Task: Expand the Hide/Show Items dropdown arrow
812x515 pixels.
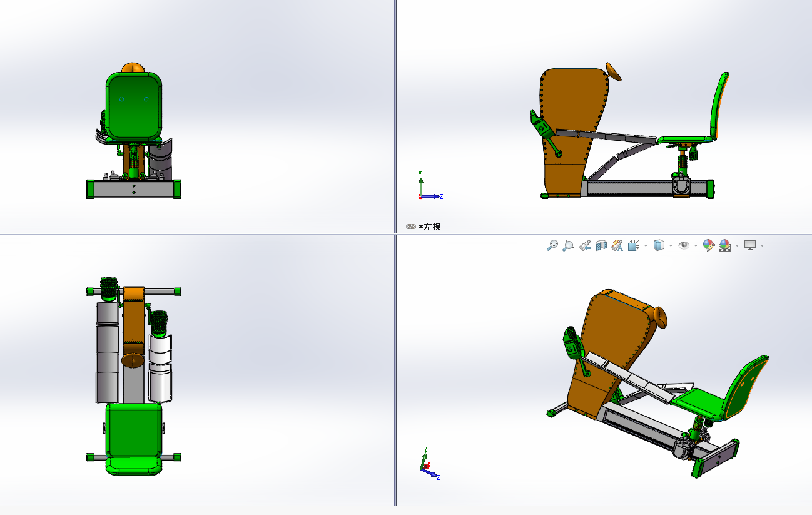Action: (x=696, y=245)
